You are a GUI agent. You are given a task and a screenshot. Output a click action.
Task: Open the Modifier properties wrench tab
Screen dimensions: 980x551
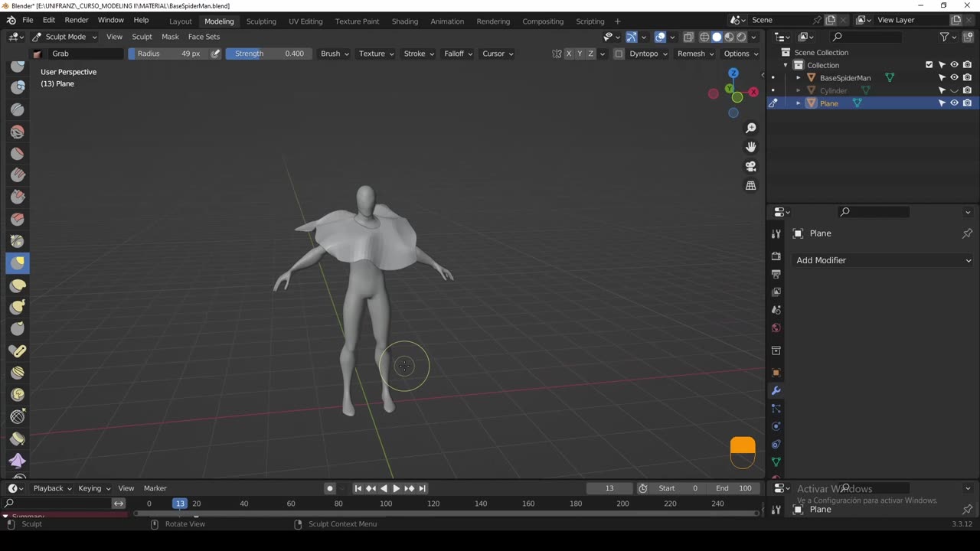coord(776,391)
